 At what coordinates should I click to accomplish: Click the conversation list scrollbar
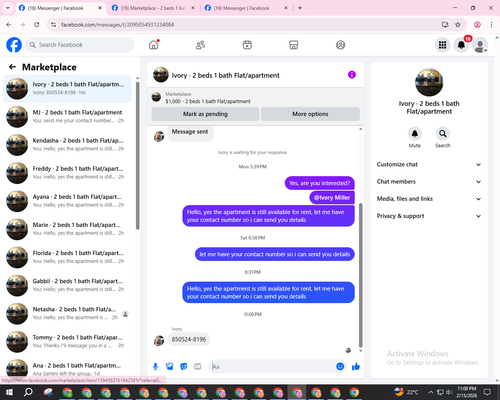tap(137, 155)
